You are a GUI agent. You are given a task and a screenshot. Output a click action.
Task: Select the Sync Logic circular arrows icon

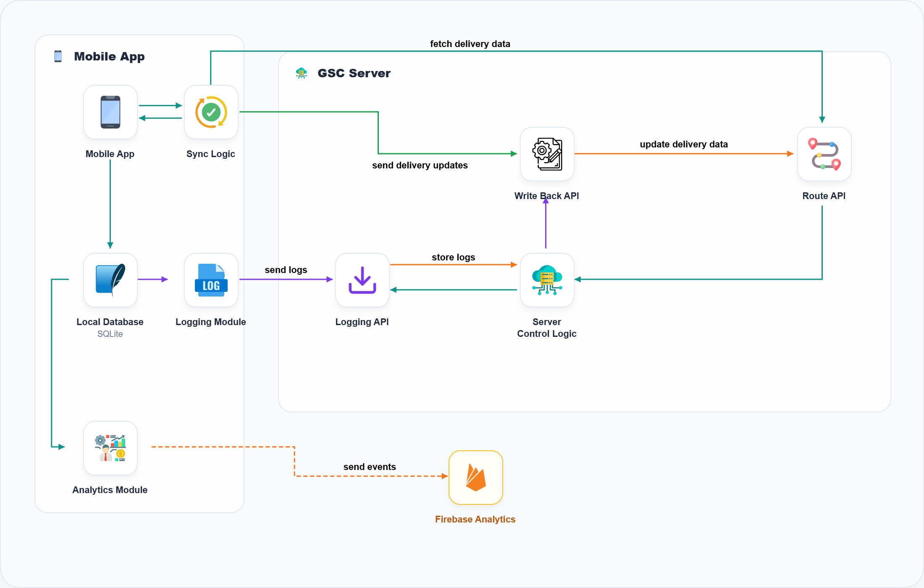[211, 112]
